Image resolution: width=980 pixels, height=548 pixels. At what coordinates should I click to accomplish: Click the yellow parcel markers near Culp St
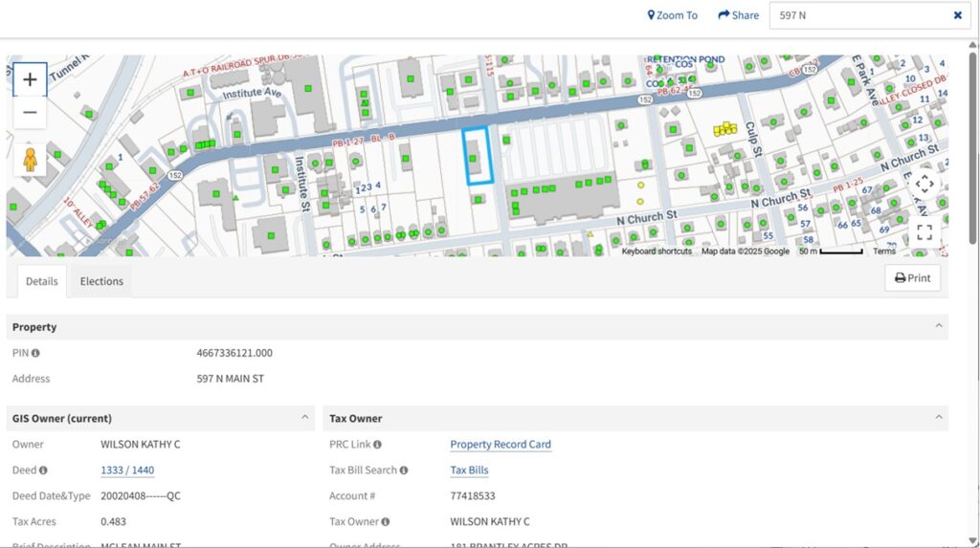pyautogui.click(x=725, y=129)
